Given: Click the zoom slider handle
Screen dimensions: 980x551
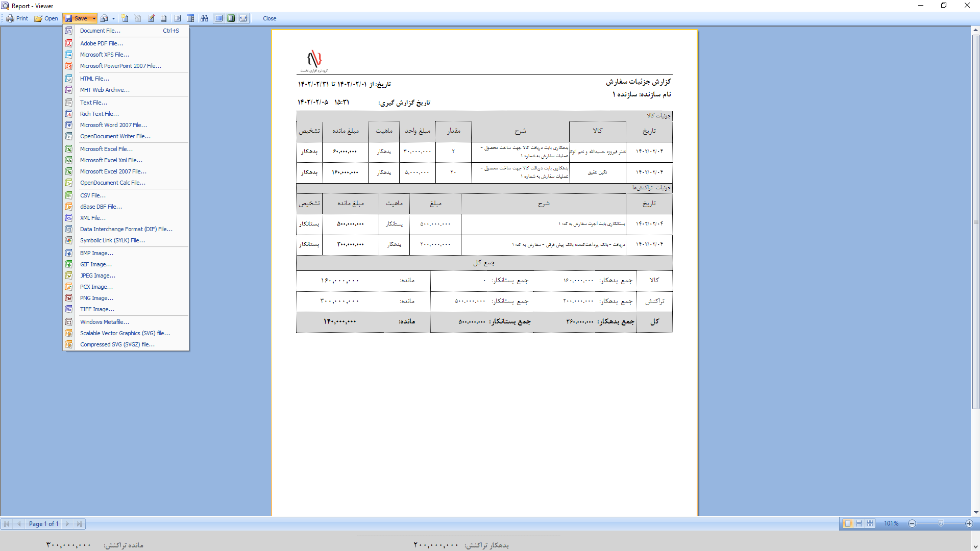Looking at the screenshot, I should 941,523.
